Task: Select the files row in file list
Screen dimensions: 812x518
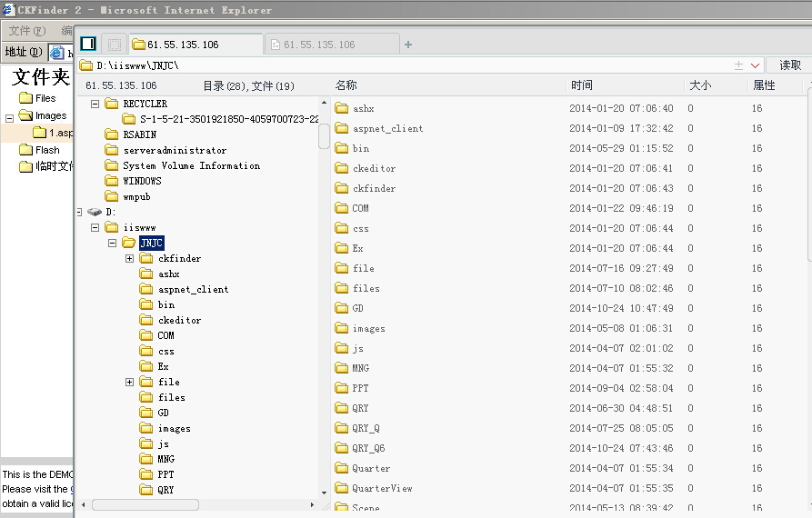Action: 569,288
